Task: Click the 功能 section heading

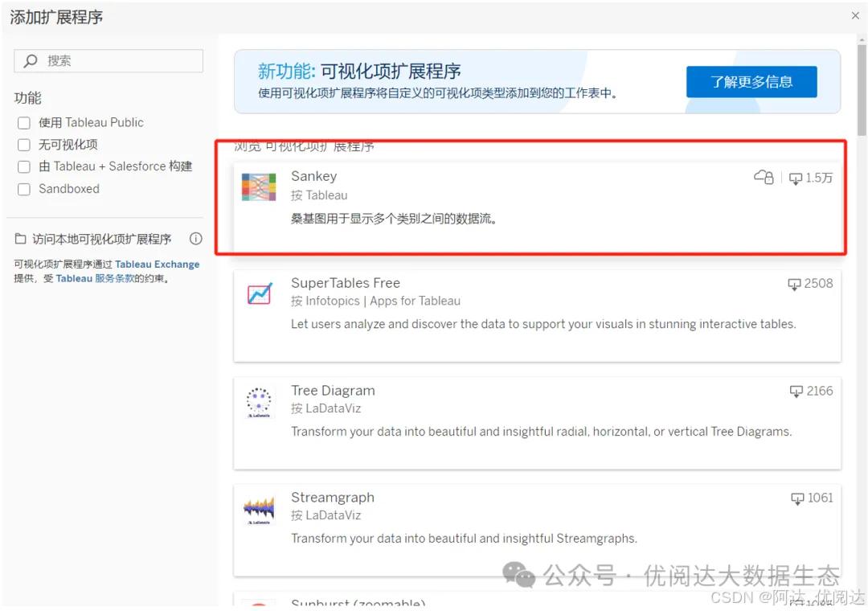Action: 27,98
